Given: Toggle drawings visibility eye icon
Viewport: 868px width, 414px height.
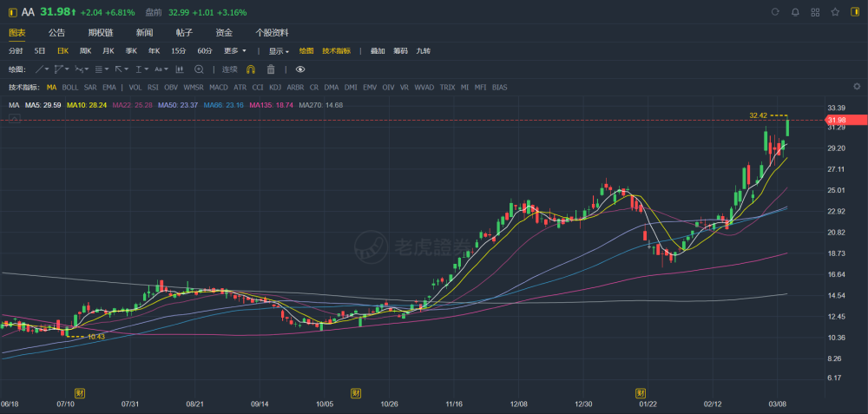Looking at the screenshot, I should point(300,69).
